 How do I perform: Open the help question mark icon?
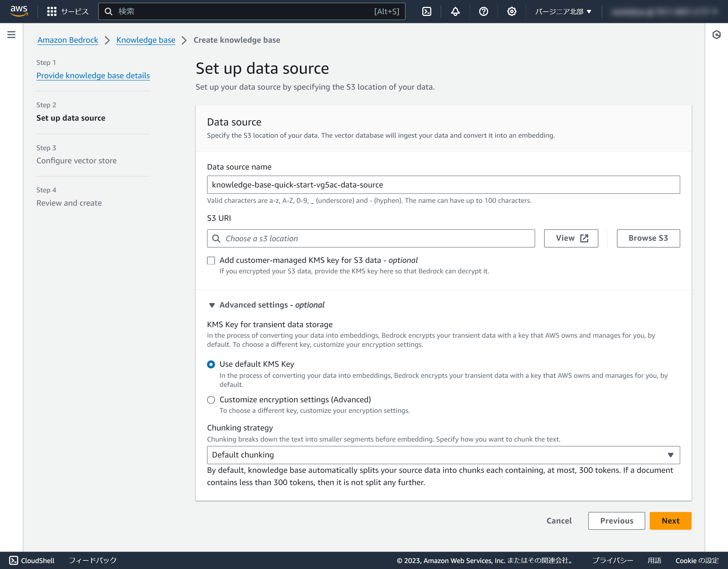click(483, 11)
